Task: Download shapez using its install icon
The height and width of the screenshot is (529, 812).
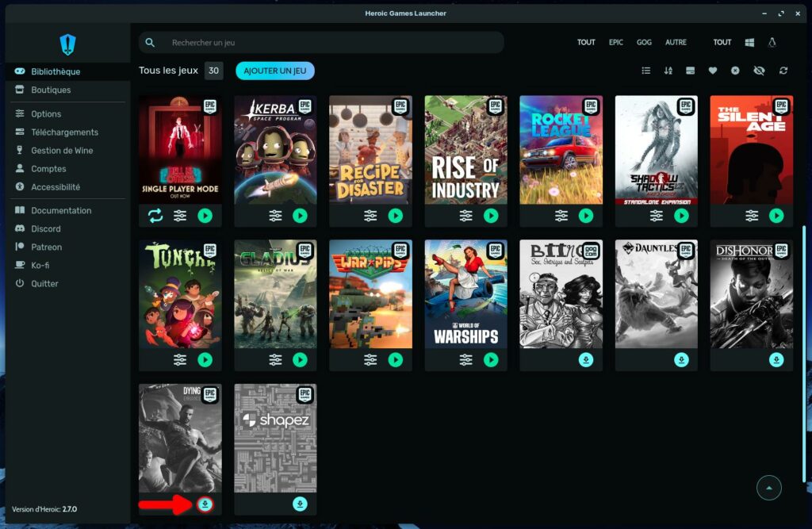Action: tap(300, 504)
